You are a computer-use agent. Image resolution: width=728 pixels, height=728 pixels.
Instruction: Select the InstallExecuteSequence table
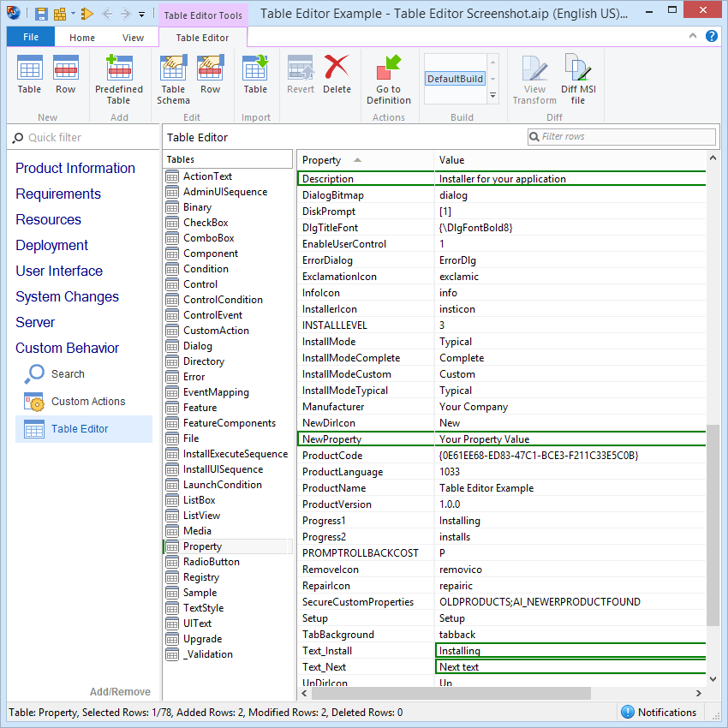click(235, 454)
